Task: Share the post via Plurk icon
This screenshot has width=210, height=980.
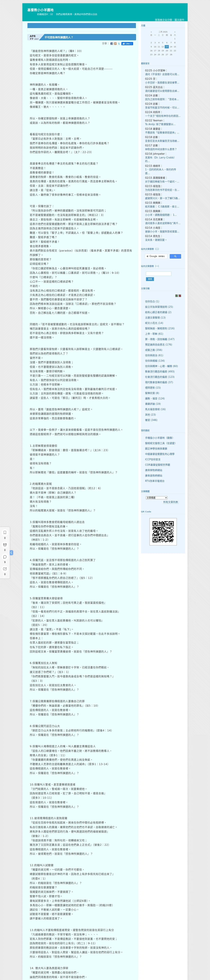Action: click(x=115, y=44)
